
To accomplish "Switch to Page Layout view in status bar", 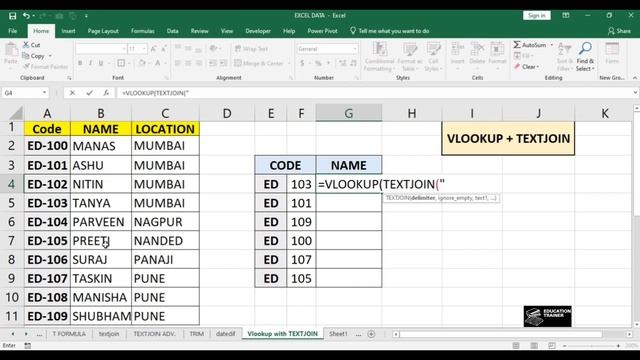I will tap(534, 346).
